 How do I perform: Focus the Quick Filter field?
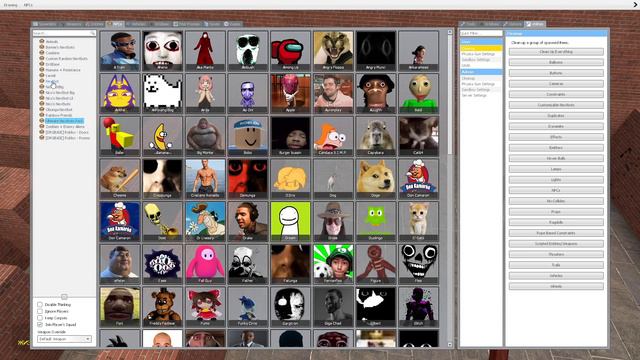point(481,33)
